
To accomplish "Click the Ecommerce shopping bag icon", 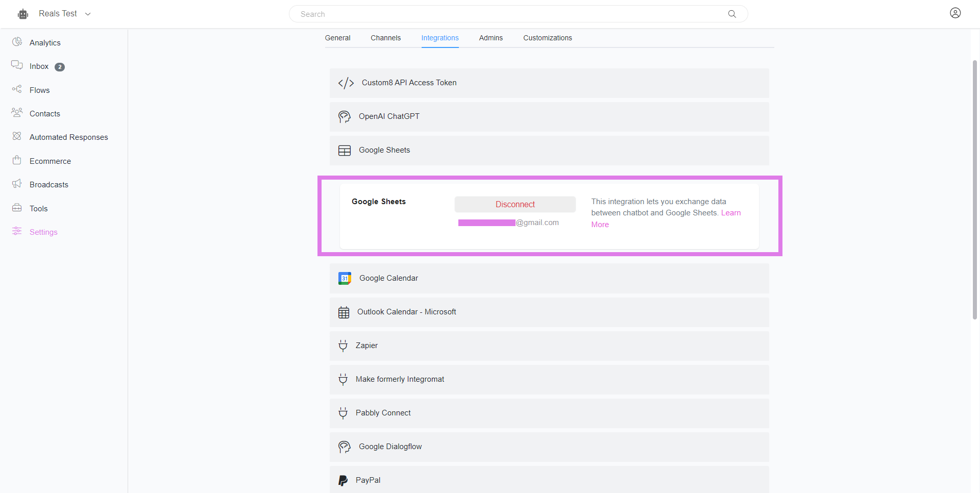I will pyautogui.click(x=17, y=160).
